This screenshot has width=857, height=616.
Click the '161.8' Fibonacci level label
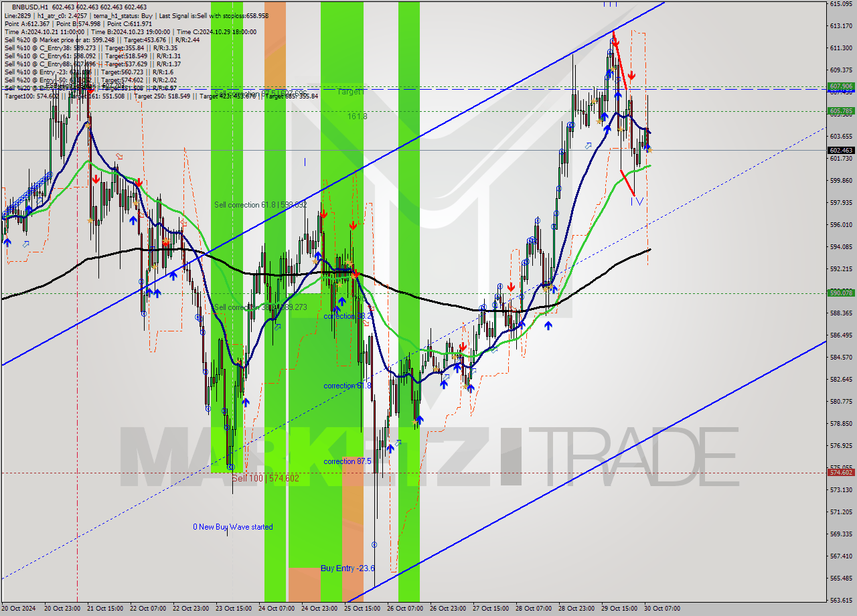357,116
